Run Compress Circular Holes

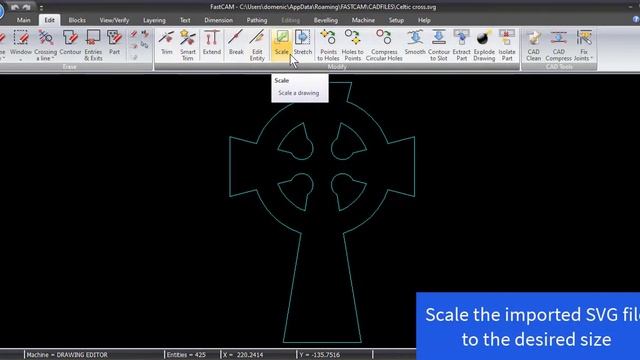click(384, 45)
